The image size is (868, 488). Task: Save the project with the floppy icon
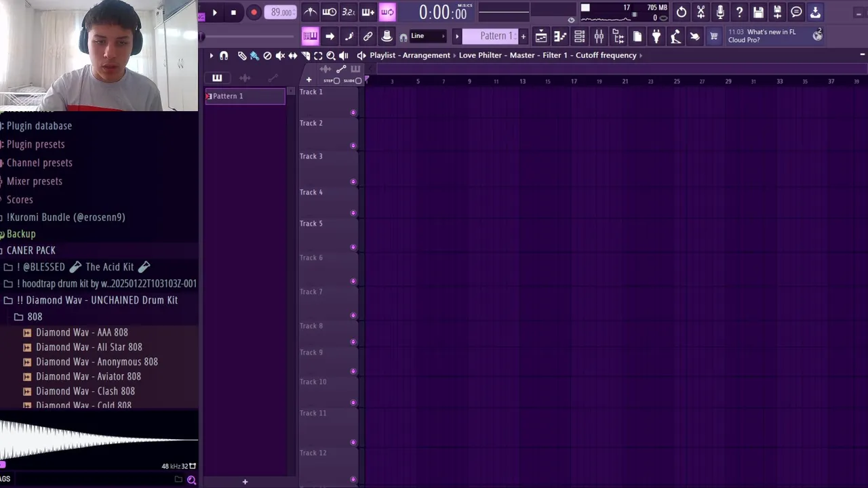click(x=758, y=12)
